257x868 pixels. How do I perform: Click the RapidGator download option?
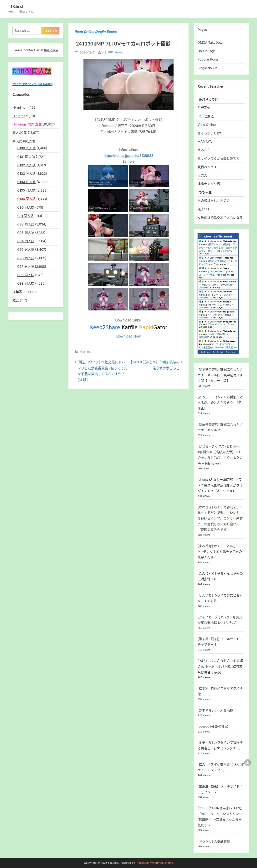pyautogui.click(x=153, y=327)
